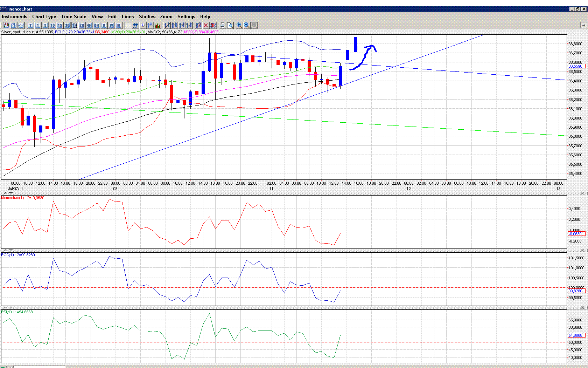Click the red-line edit tool icon

(x=198, y=25)
